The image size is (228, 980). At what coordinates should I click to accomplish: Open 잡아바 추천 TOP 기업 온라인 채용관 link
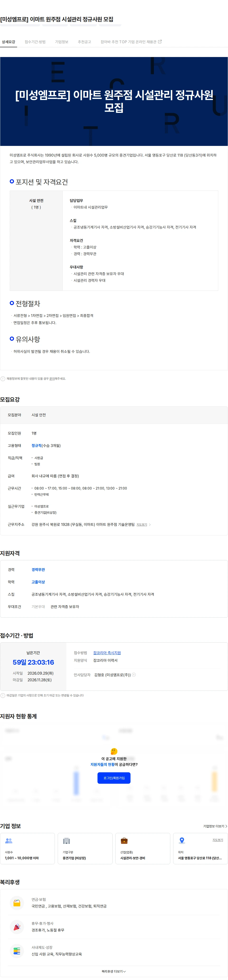tap(131, 42)
